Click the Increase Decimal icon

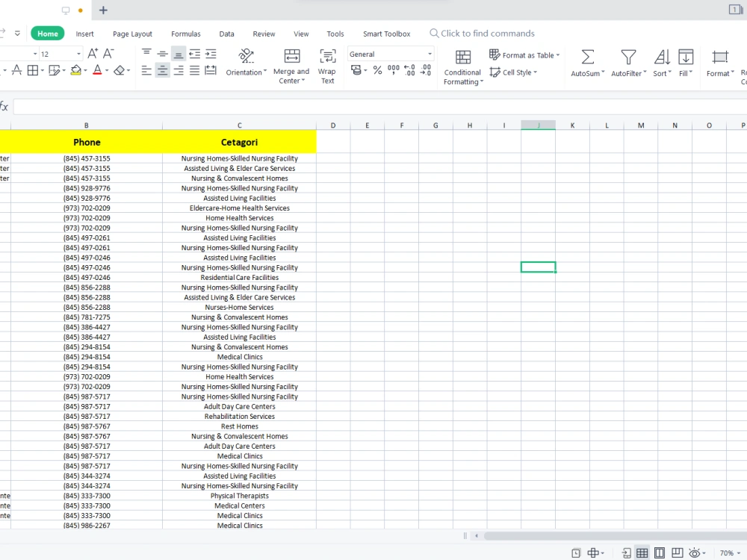[x=409, y=70]
